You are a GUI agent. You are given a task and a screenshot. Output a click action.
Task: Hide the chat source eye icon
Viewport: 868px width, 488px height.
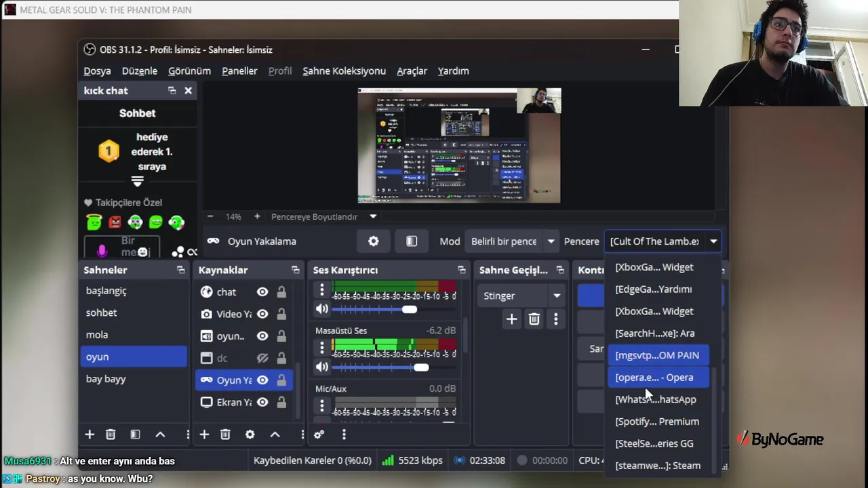[262, 292]
